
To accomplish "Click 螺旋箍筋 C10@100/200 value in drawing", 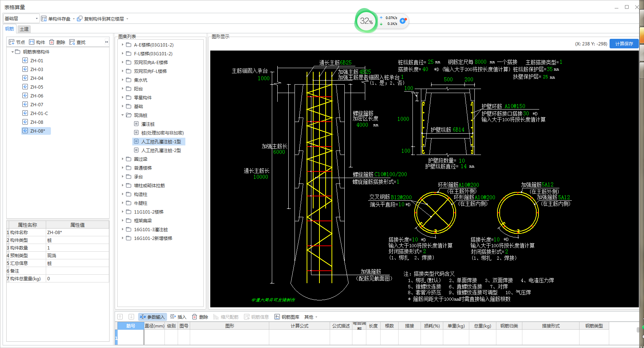I will click(x=391, y=174).
